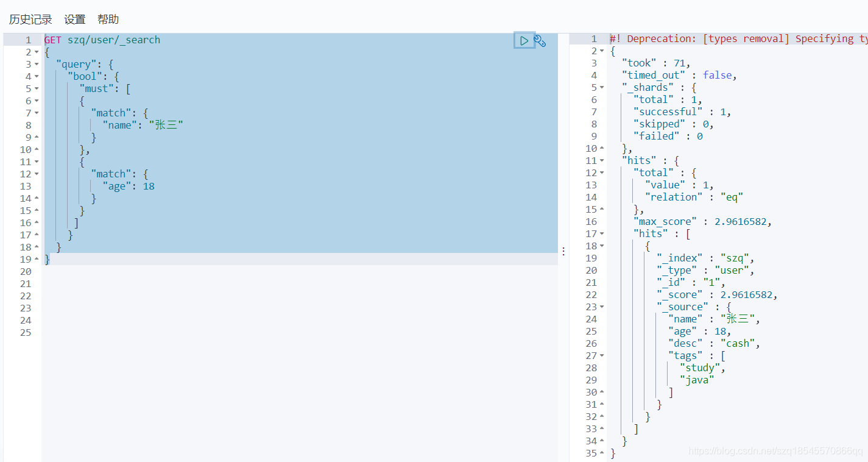Fold the "tags" array on line 27

pyautogui.click(x=602, y=356)
